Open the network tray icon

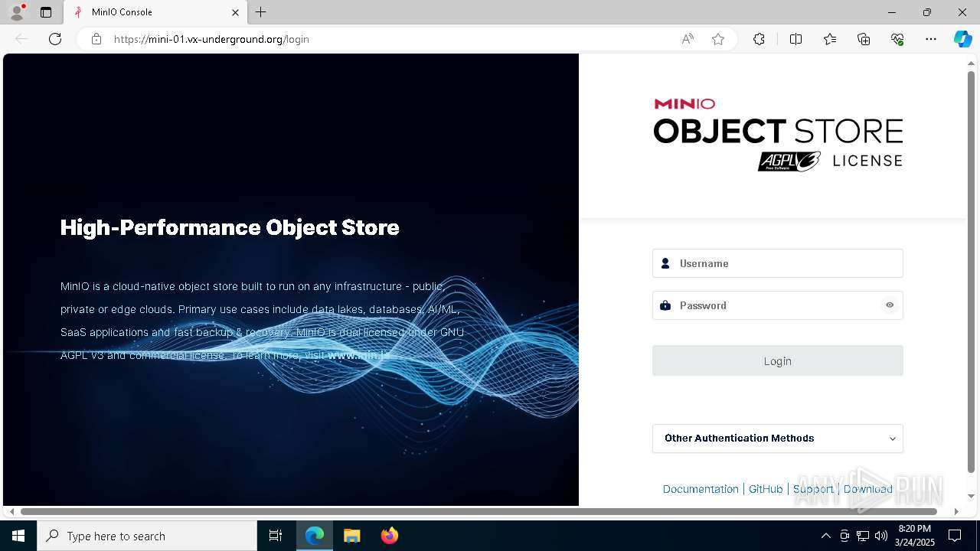tap(863, 536)
